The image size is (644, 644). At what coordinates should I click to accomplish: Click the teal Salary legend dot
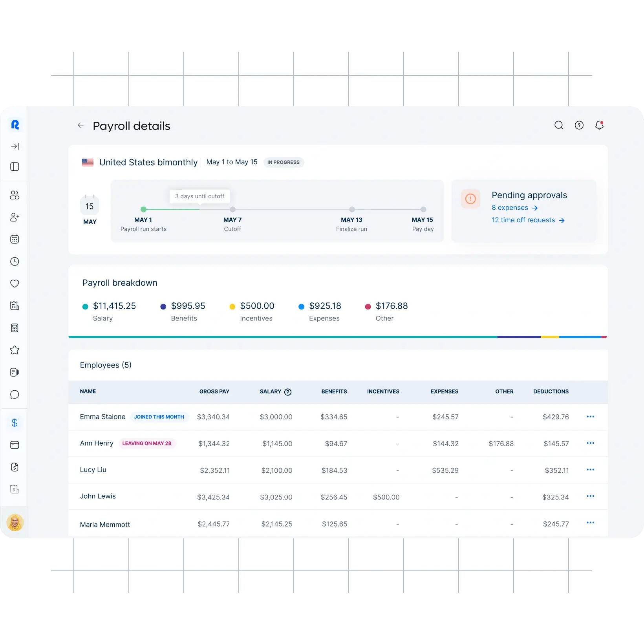click(85, 307)
